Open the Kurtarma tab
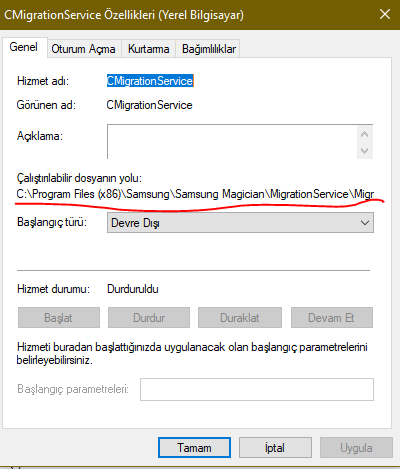The height and width of the screenshot is (469, 400). coord(149,49)
